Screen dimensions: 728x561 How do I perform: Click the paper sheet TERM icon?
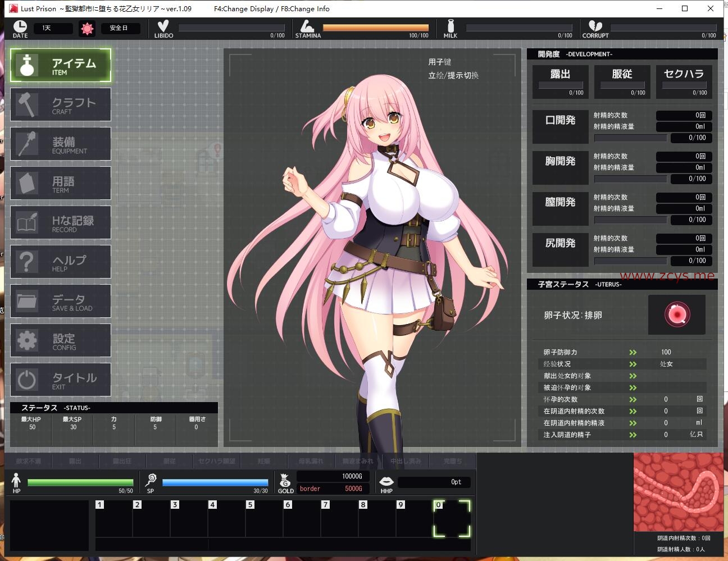27,183
